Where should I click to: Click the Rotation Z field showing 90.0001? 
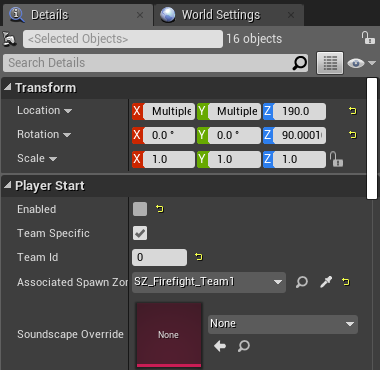(x=300, y=135)
